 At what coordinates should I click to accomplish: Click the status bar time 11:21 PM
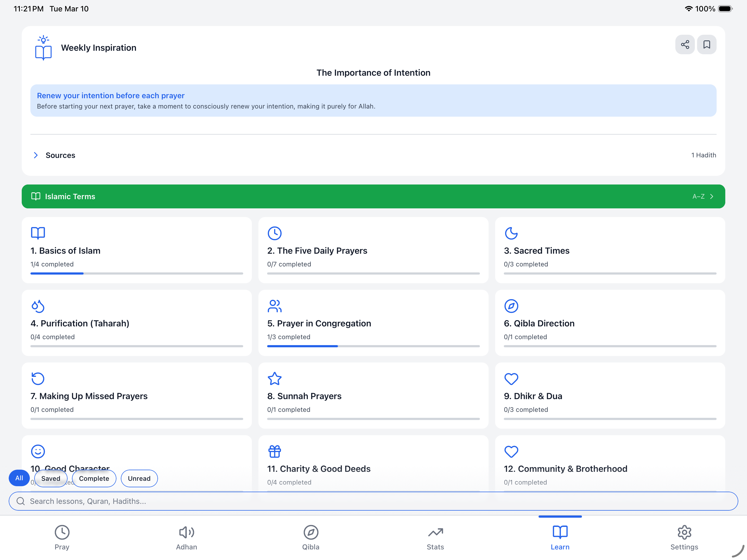pos(29,9)
